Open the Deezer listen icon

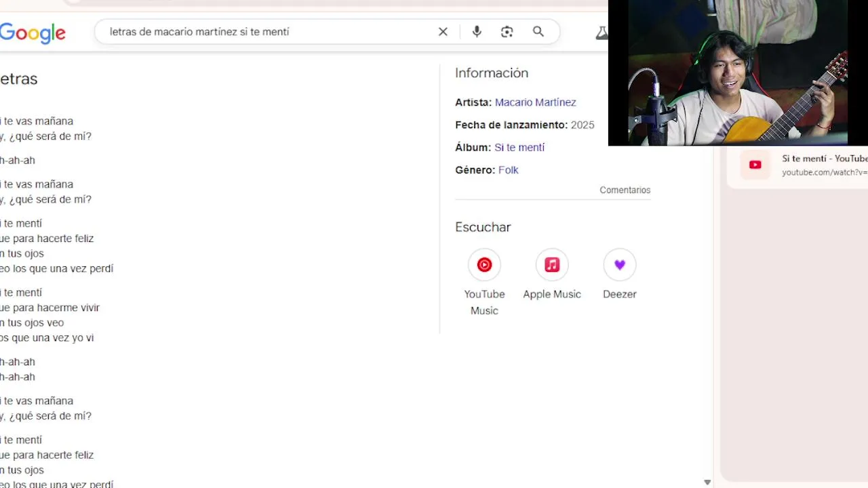(x=620, y=264)
